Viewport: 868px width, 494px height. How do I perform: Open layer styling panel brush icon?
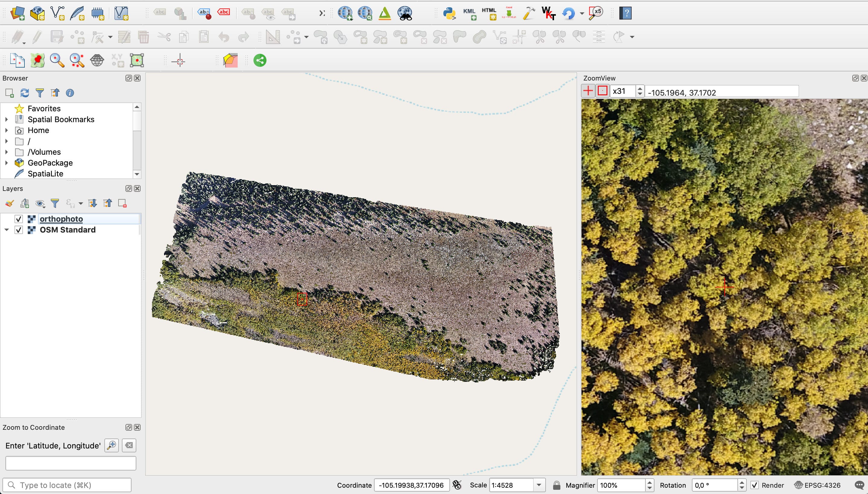pyautogui.click(x=9, y=203)
